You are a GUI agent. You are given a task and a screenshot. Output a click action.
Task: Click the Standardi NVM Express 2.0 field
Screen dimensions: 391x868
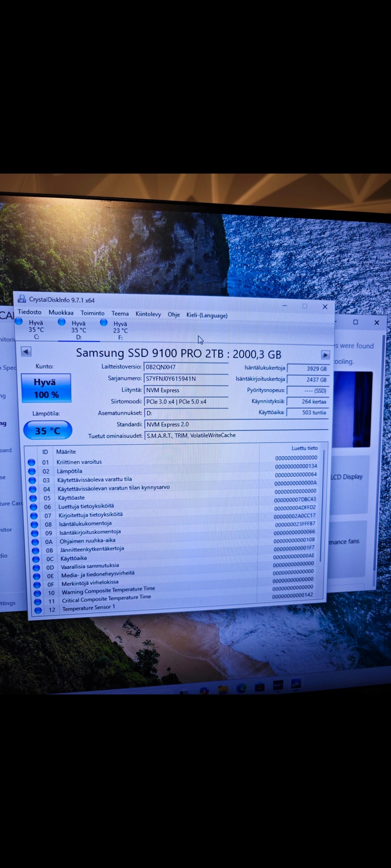(x=236, y=424)
